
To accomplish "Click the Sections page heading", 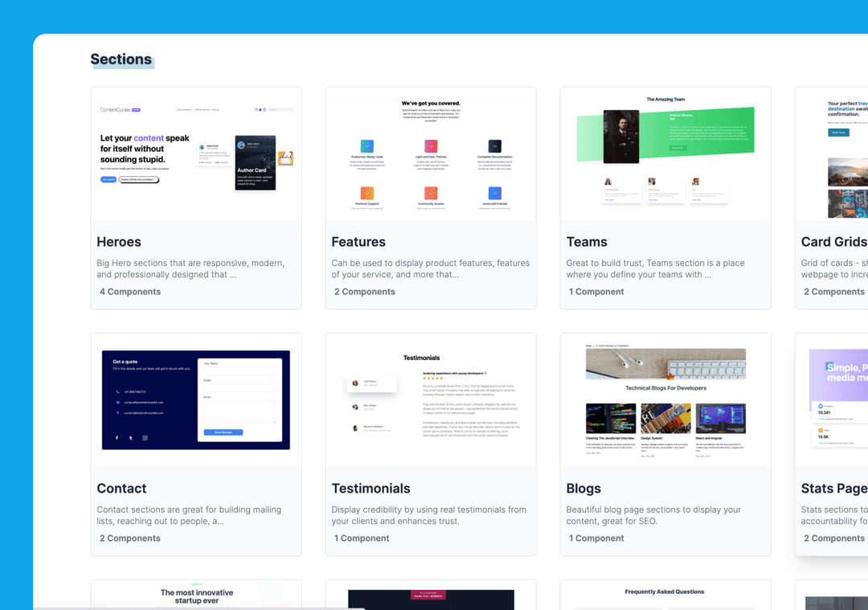I will [121, 59].
